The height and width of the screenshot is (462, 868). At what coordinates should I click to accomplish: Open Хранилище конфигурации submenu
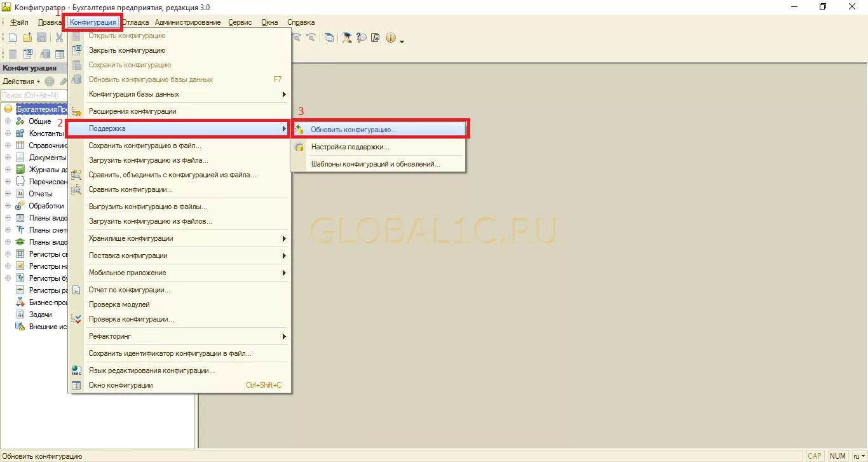(x=179, y=238)
